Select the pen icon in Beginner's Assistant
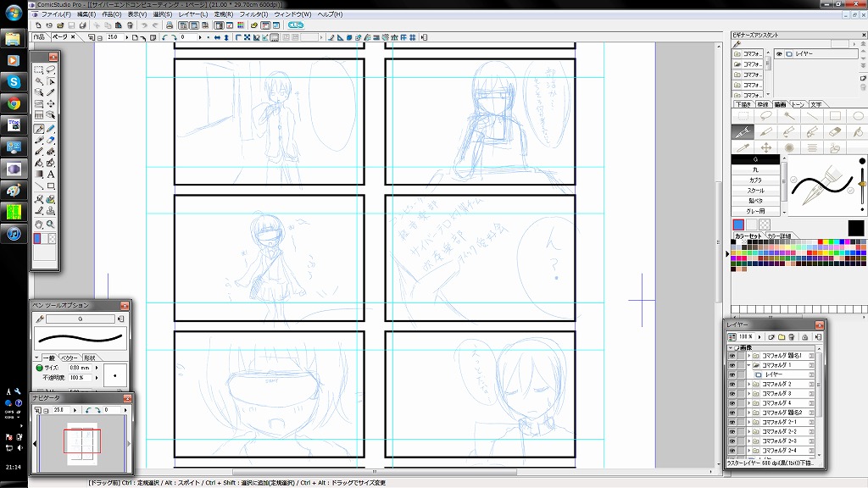The width and height of the screenshot is (868, 488). pyautogui.click(x=743, y=131)
